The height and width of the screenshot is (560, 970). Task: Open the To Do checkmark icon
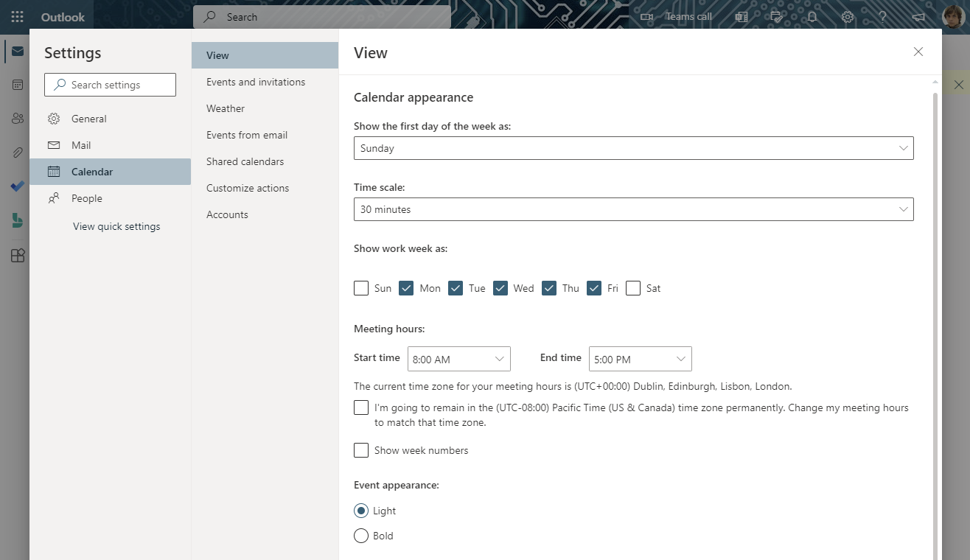pos(17,186)
